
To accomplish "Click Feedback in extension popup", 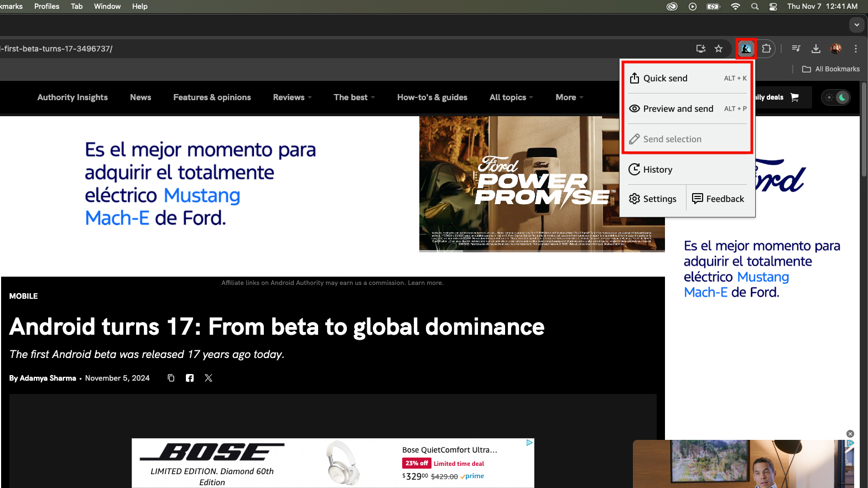I will (718, 199).
